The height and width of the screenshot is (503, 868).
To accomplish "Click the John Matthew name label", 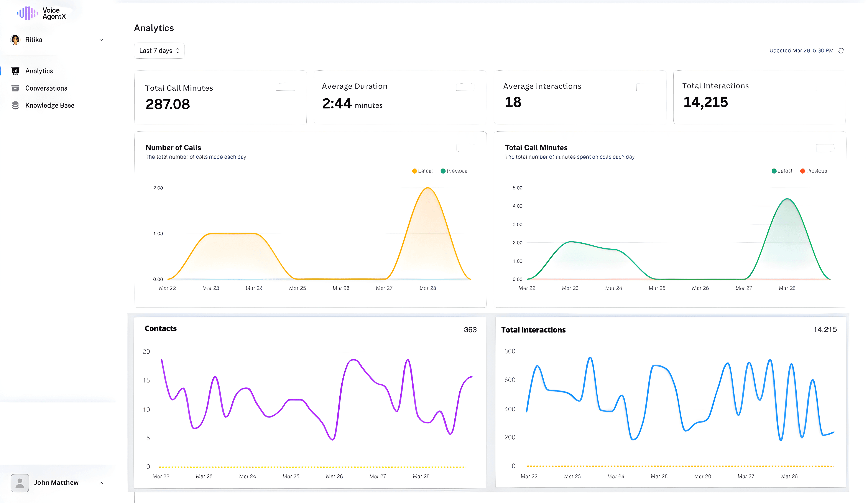I will point(56,483).
